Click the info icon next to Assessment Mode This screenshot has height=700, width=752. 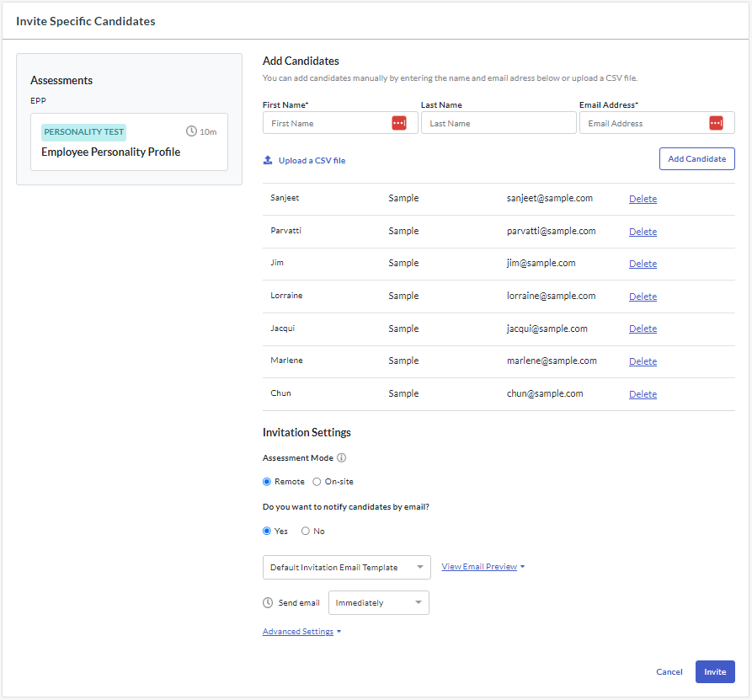point(341,457)
